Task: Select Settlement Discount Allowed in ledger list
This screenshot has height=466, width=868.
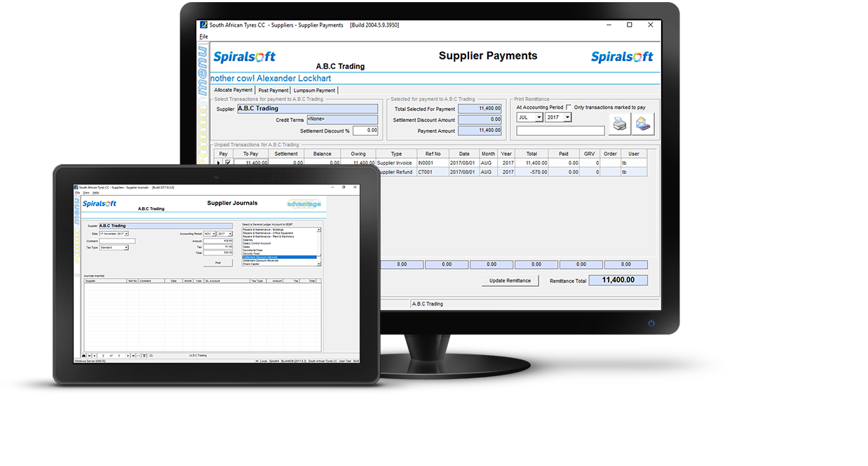Action: pyautogui.click(x=279, y=257)
